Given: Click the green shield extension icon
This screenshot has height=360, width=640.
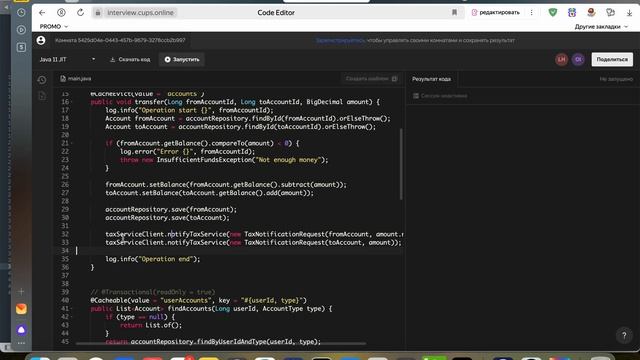Looking at the screenshot, I should 553,13.
